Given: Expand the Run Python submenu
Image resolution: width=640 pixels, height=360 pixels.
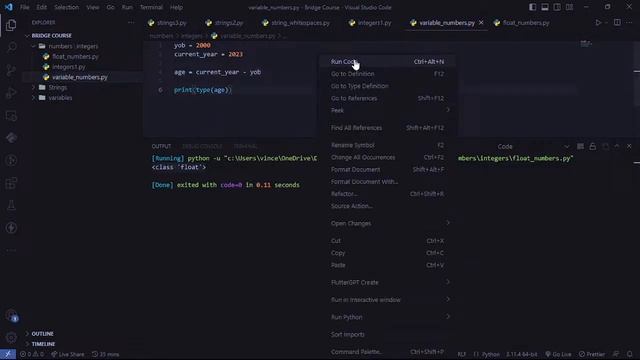Looking at the screenshot, I should tap(387, 317).
